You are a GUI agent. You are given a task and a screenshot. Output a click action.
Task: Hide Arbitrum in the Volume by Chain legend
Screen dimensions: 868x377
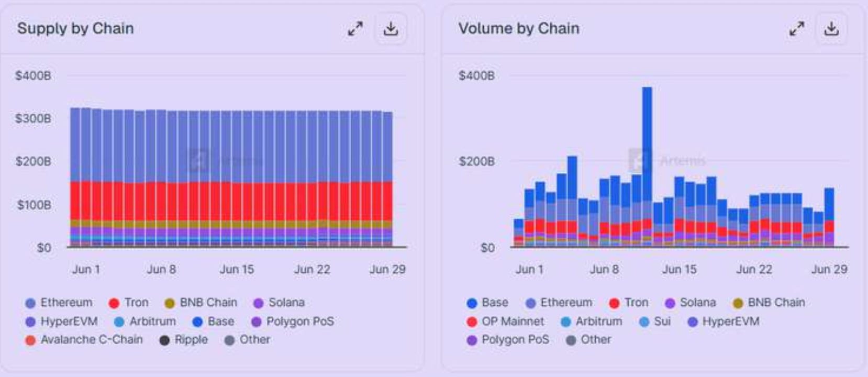pyautogui.click(x=592, y=321)
